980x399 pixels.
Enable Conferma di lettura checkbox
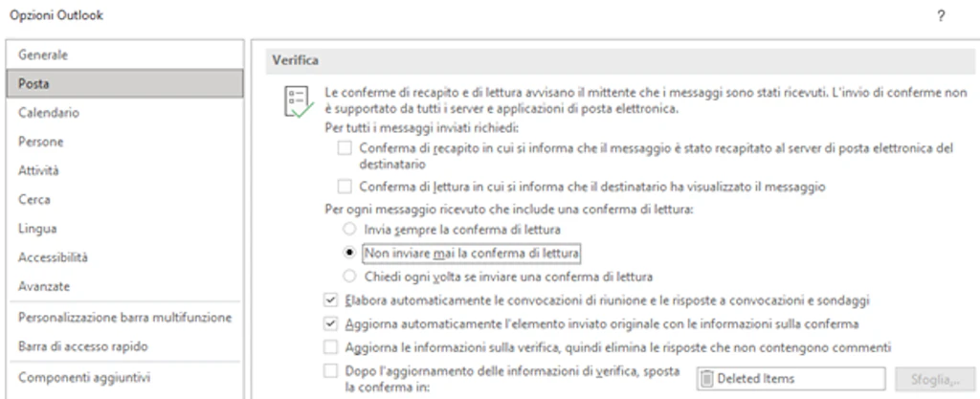[345, 186]
